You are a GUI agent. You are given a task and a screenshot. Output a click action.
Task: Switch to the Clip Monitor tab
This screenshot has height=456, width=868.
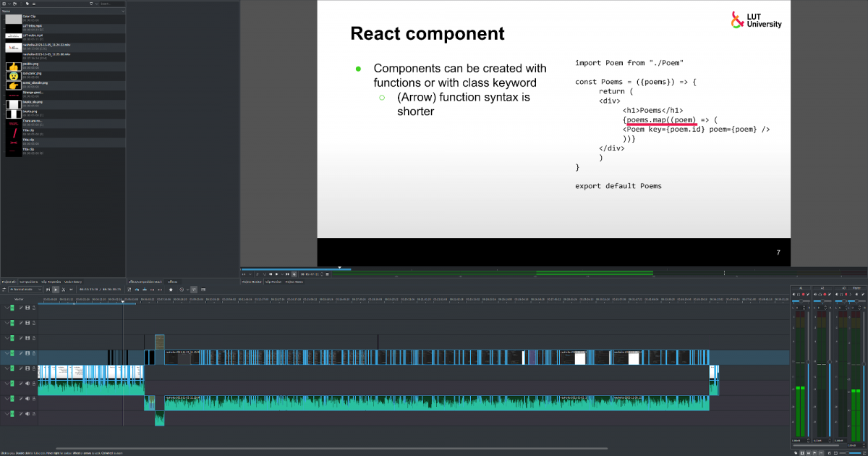click(273, 282)
